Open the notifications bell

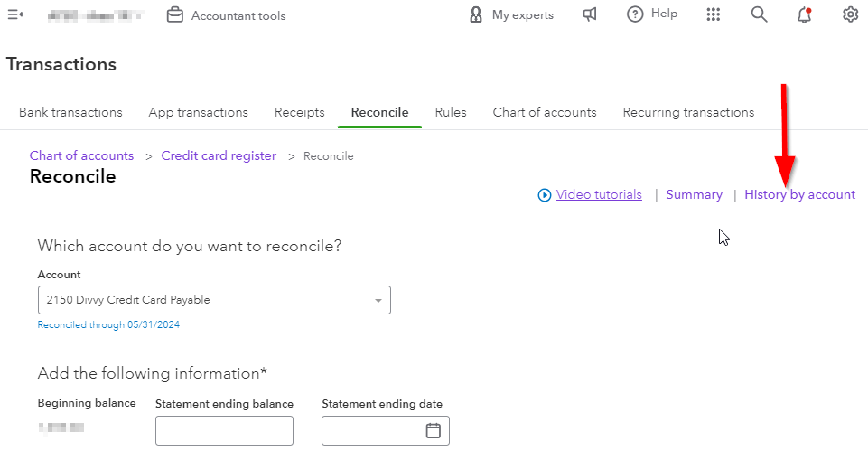pyautogui.click(x=804, y=14)
